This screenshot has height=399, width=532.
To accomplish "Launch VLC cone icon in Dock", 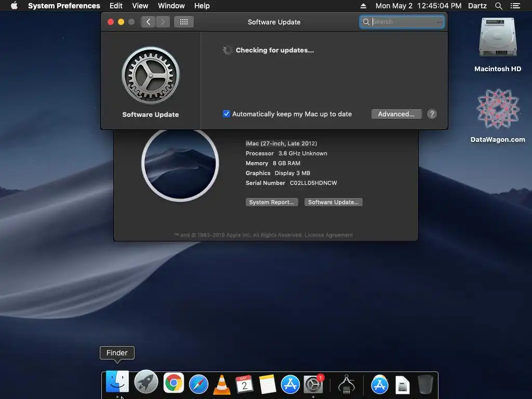I will click(221, 384).
